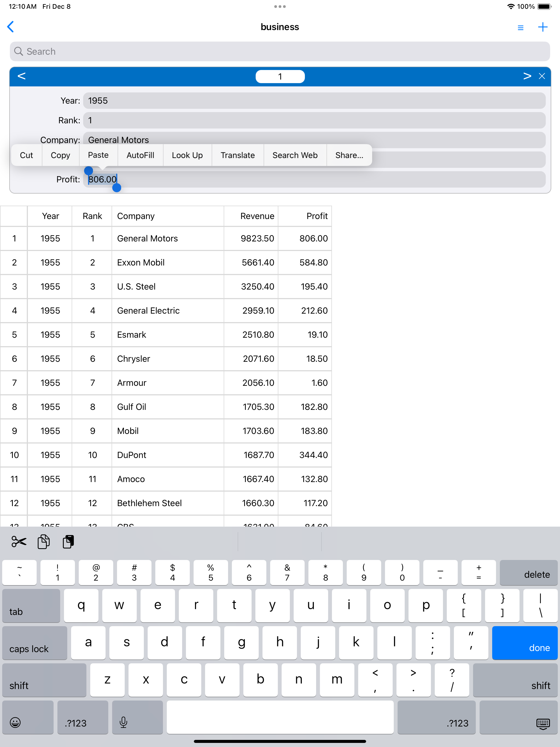Toggle the left shift key
This screenshot has width=560, height=747.
tap(44, 680)
